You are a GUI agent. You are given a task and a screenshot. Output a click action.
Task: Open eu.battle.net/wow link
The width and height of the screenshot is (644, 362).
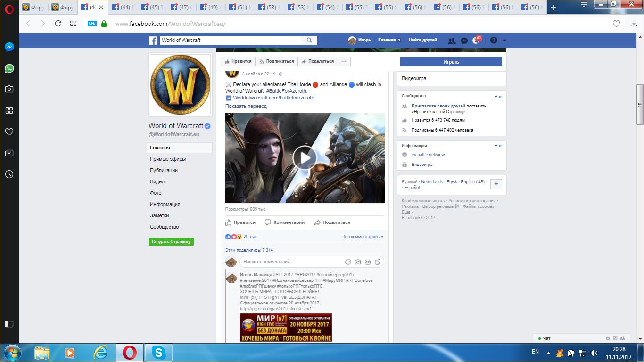428,155
